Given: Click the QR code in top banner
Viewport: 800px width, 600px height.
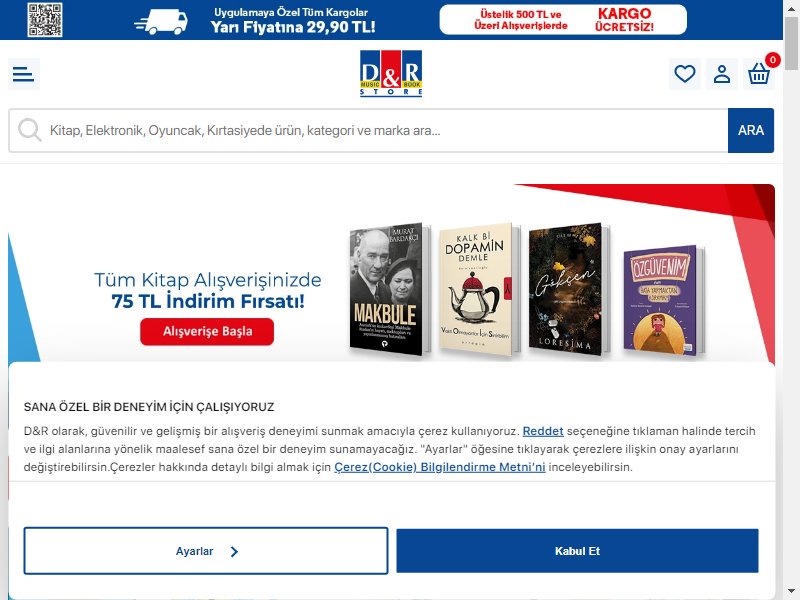Looking at the screenshot, I should tap(45, 20).
